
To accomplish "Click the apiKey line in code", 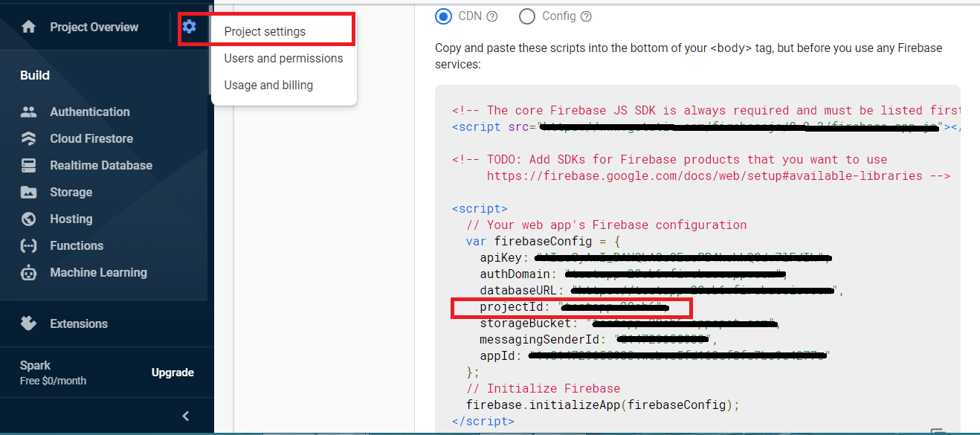I will [654, 257].
